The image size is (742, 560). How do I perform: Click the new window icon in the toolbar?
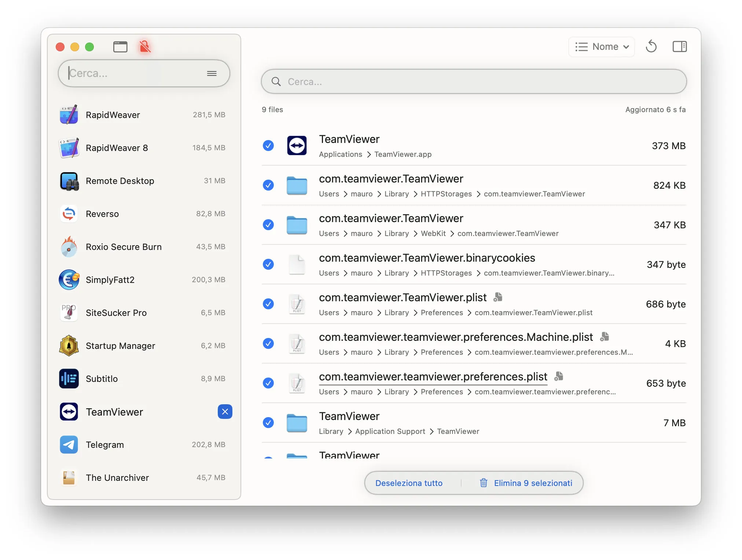point(120,47)
